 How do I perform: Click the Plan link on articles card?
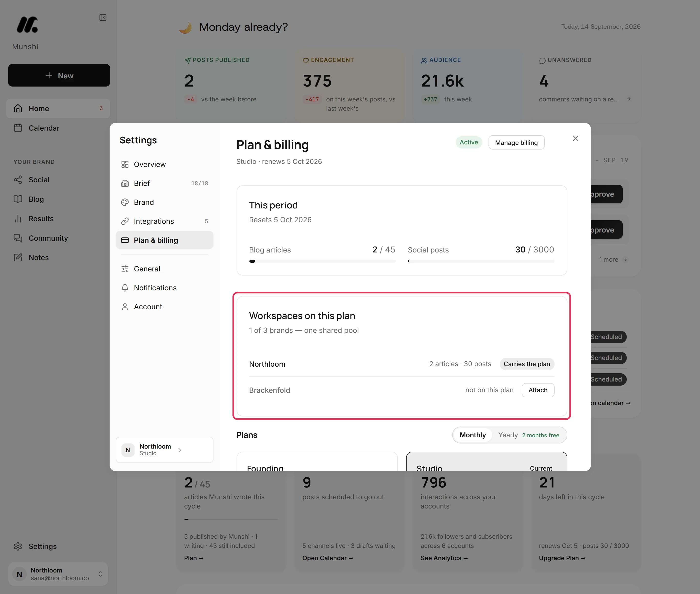(x=194, y=558)
